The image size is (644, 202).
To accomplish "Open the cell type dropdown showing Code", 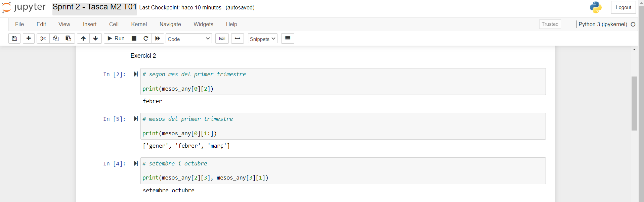I will click(x=188, y=38).
